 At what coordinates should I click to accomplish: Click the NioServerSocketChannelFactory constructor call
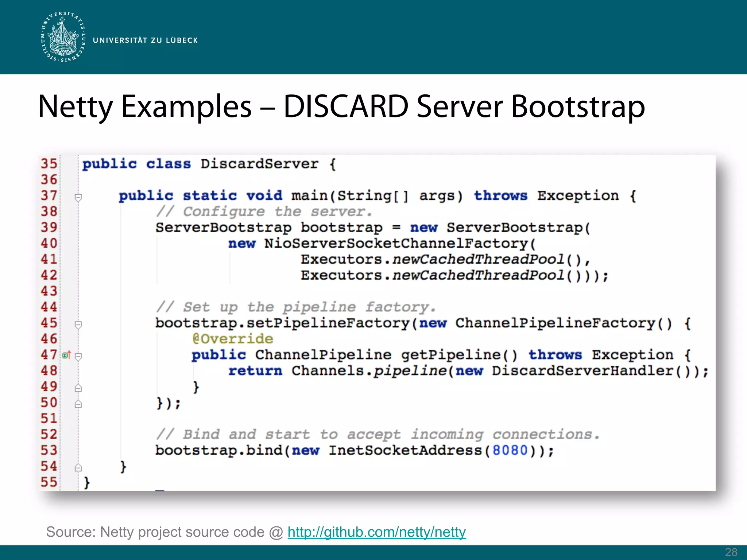coord(396,243)
